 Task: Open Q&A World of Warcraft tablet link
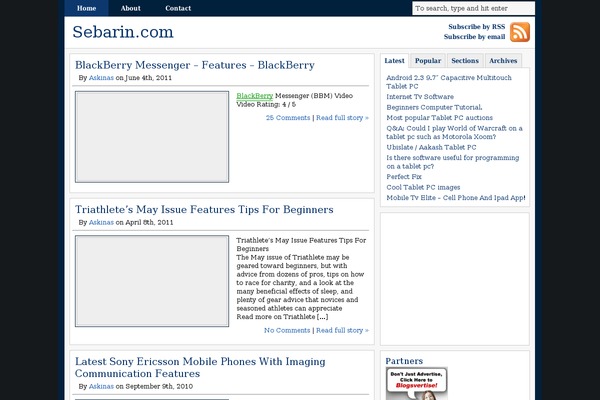(x=454, y=132)
